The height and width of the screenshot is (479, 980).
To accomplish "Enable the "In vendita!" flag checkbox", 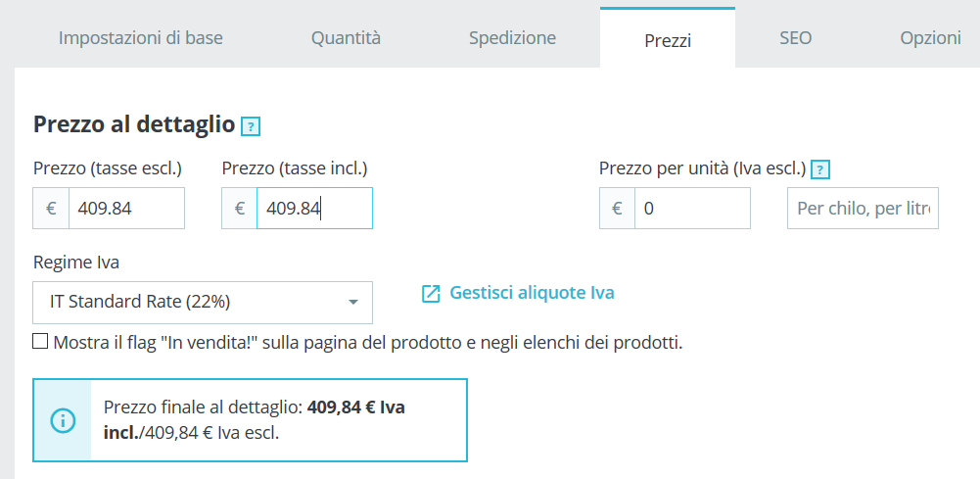I will pyautogui.click(x=40, y=342).
